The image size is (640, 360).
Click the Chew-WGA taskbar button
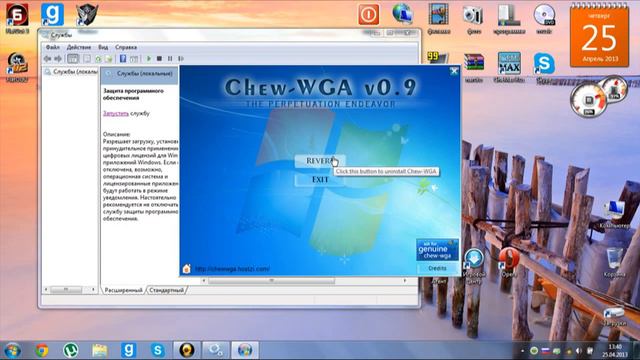pos(245,350)
